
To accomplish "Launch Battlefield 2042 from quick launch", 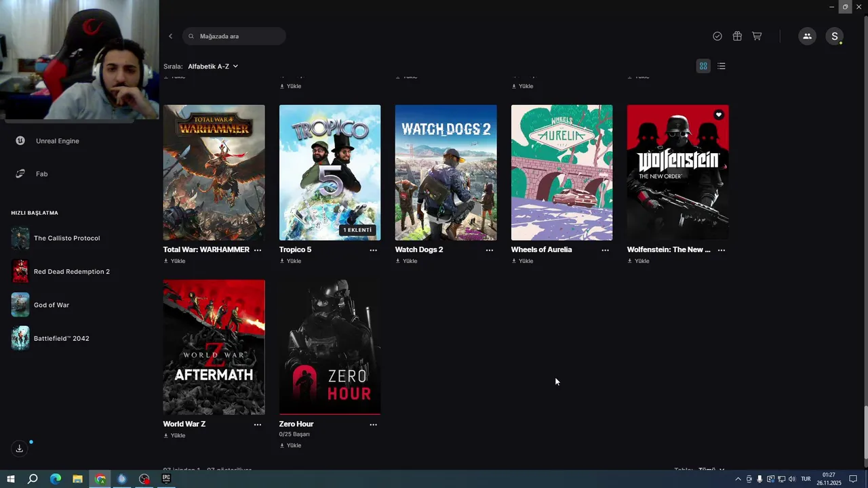I will (61, 338).
